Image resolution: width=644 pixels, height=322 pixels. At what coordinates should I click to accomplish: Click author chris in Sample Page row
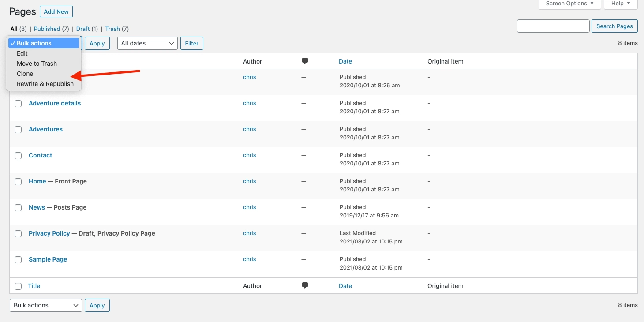249,259
